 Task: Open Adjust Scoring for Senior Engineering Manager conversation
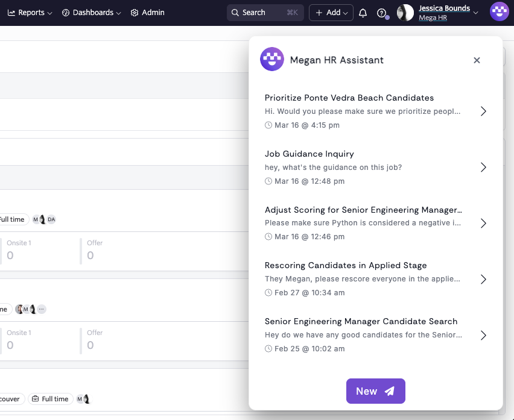coord(364,223)
